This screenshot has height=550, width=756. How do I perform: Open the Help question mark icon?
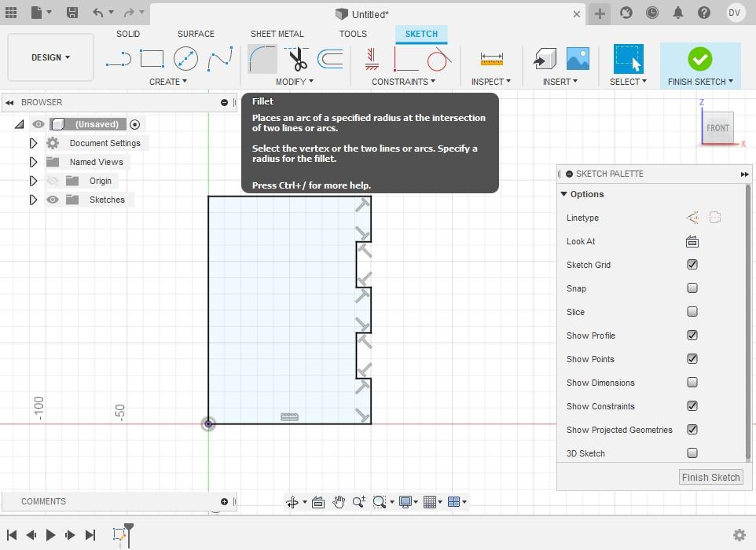pos(704,13)
